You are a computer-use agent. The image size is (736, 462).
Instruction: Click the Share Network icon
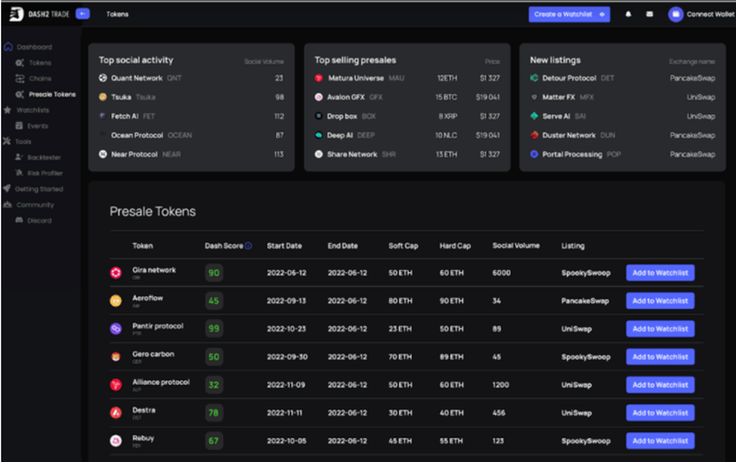[x=319, y=154]
